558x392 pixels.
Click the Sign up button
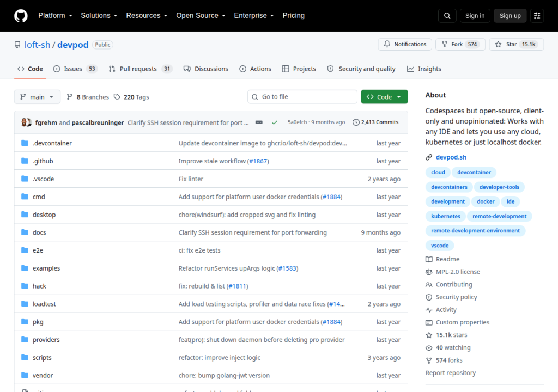[510, 16]
